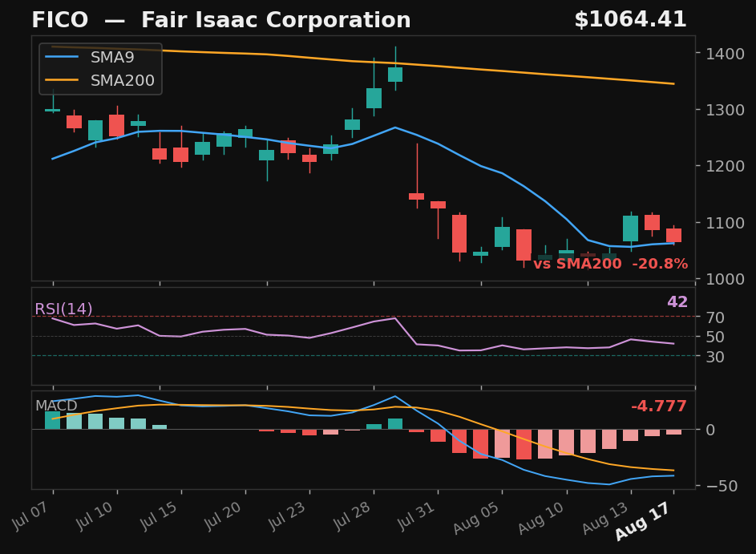Image resolution: width=756 pixels, height=554 pixels.
Task: Click the 1100 price axis label
Action: [x=725, y=223]
